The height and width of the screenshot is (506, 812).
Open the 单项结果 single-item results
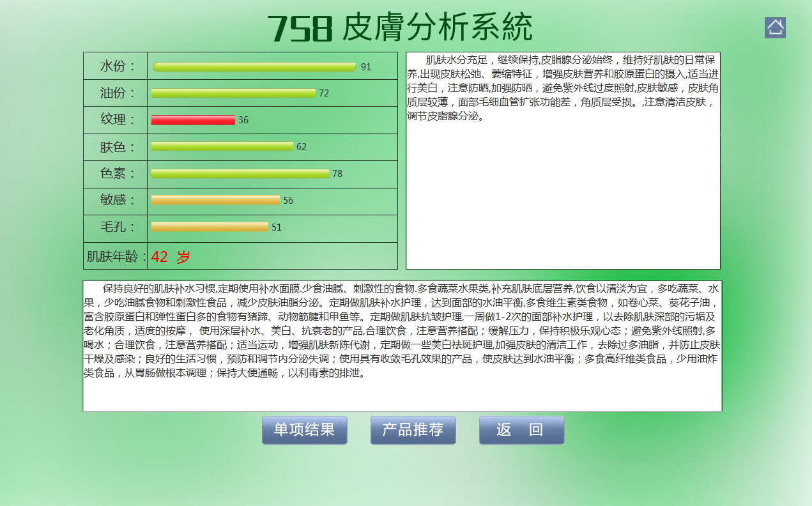tap(304, 430)
